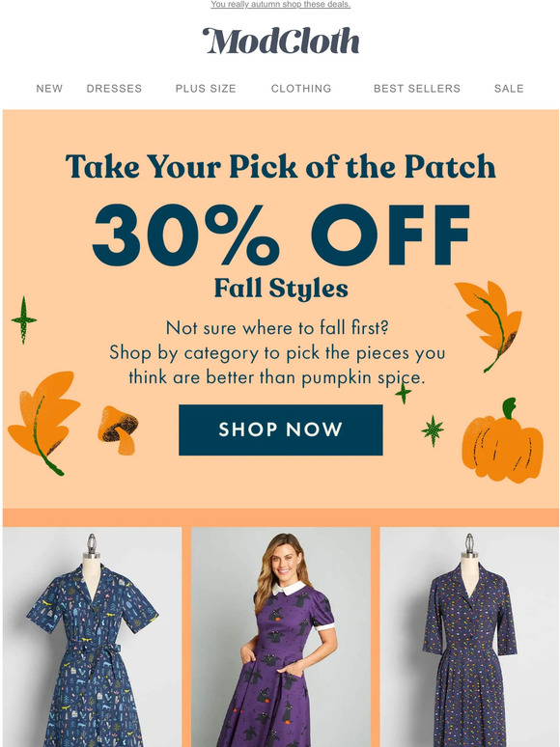Open the CLOTHING category
Viewport: 560px width, 747px height.
tap(301, 89)
